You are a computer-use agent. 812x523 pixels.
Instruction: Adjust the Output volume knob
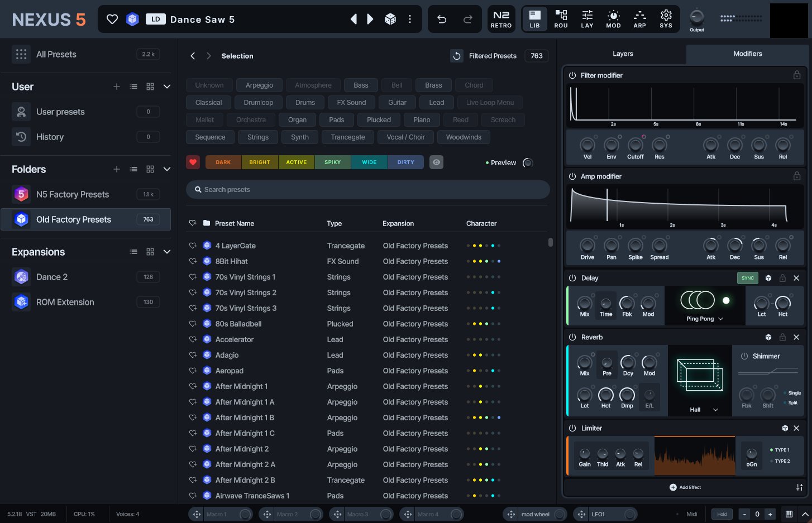click(697, 17)
